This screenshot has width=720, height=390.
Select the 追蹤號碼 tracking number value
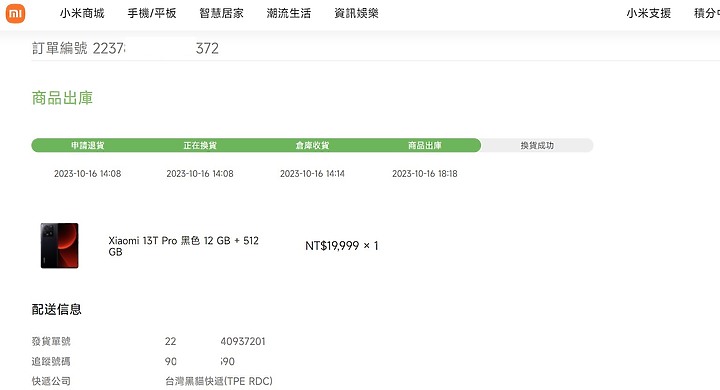pyautogui.click(x=200, y=362)
